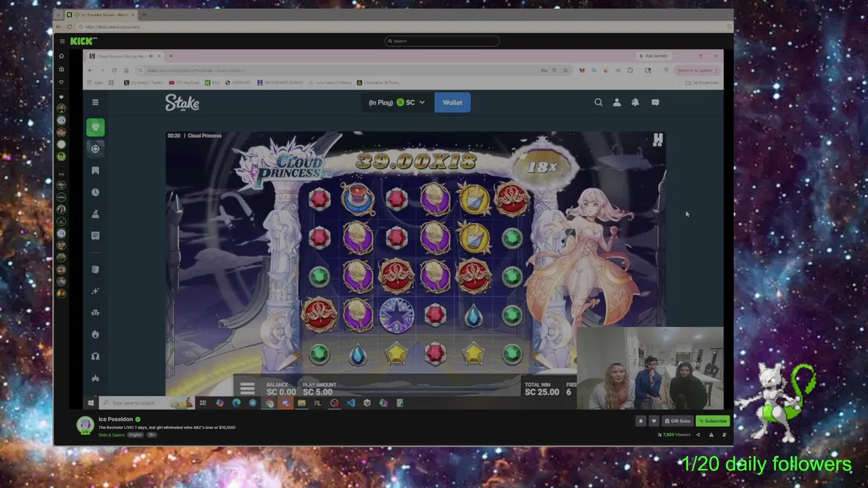The image size is (868, 488).
Task: Open the Stake user profile icon
Action: tap(616, 102)
